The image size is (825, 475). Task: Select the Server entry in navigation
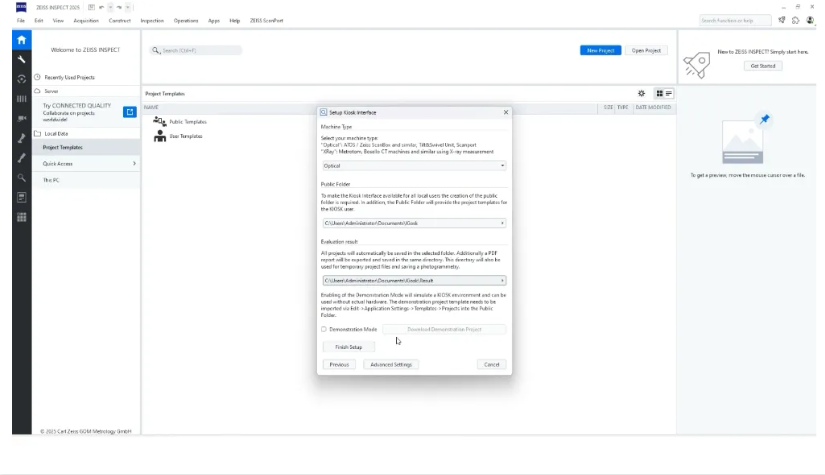(52, 91)
